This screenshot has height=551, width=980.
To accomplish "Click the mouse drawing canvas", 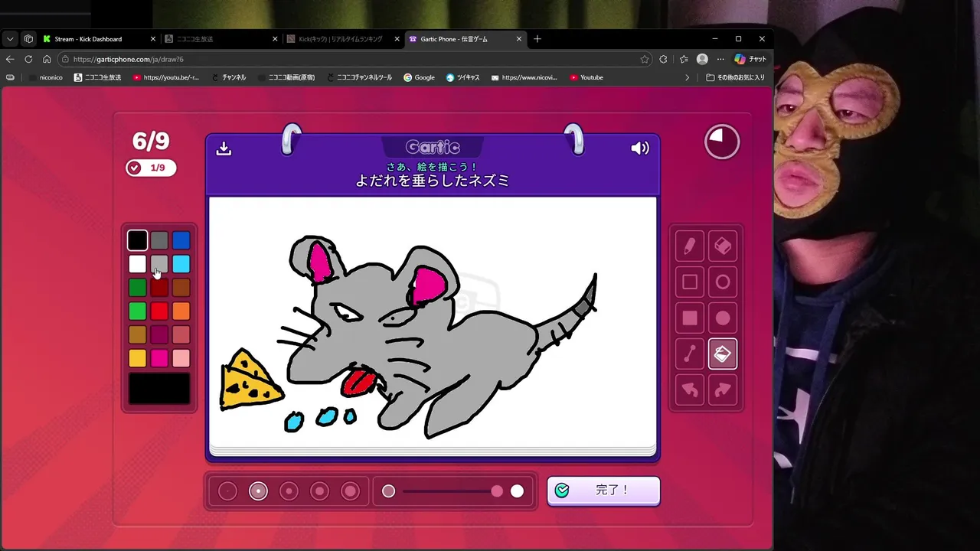I will point(433,321).
